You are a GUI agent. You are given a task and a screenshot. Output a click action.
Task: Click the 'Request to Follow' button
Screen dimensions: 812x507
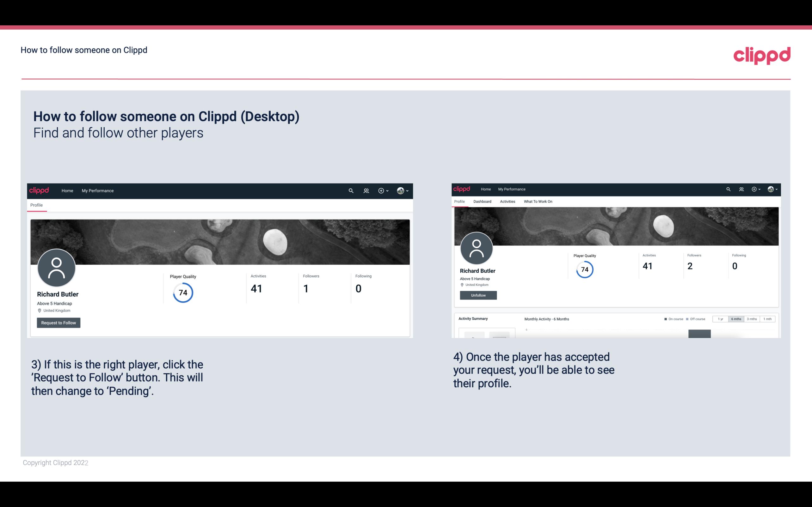coord(58,323)
